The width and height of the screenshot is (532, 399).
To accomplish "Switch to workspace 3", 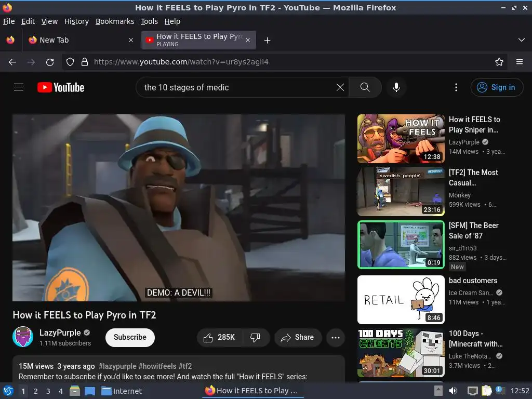I will 48,391.
